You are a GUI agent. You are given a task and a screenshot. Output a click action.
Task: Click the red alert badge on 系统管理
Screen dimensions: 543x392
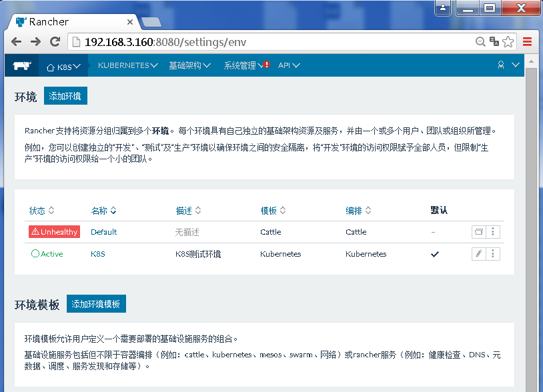[x=266, y=65]
